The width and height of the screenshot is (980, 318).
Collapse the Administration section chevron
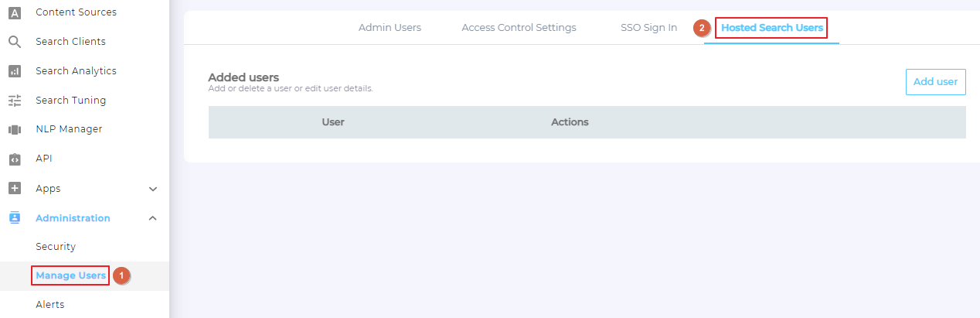(153, 218)
